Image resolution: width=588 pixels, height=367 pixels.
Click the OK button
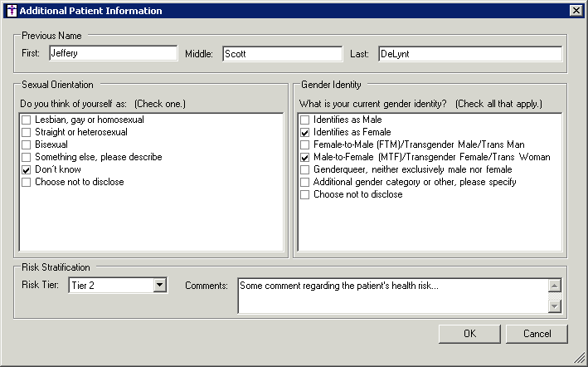click(x=469, y=334)
